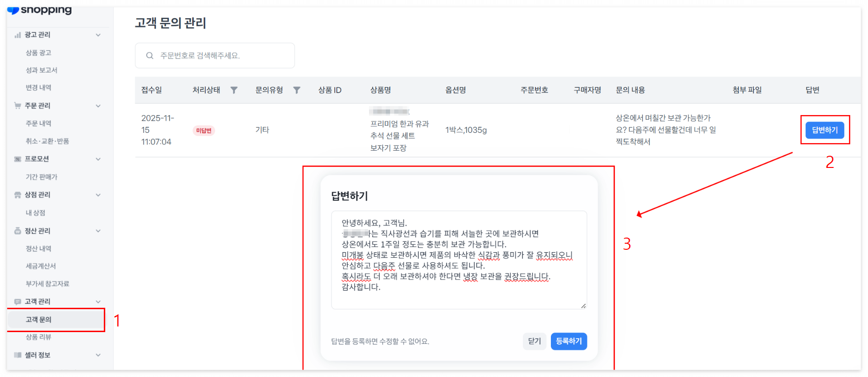Open 주문 내역 menu item

[38, 123]
